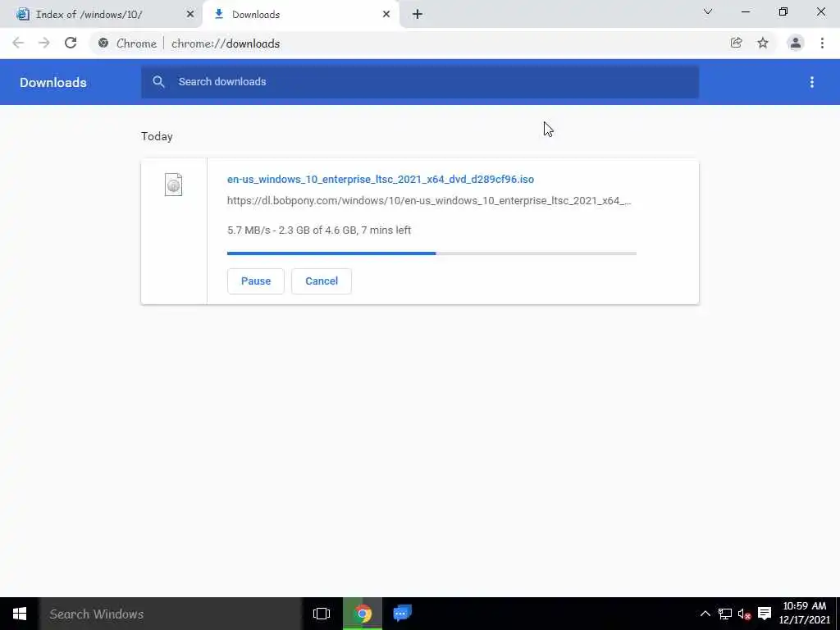This screenshot has width=840, height=630.
Task: Share this page icon in address bar
Action: 736,43
